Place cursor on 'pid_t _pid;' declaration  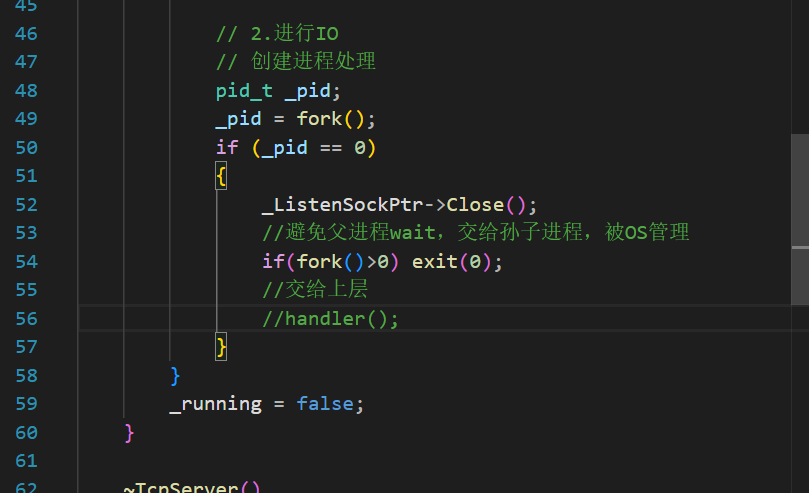[x=278, y=91]
